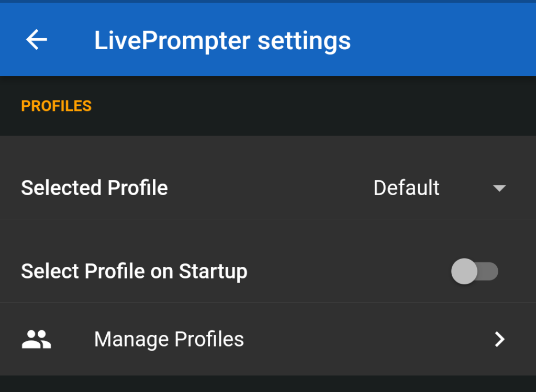Screen dimensions: 536x392
Task: Open Manage Profiles
Action: [268, 339]
